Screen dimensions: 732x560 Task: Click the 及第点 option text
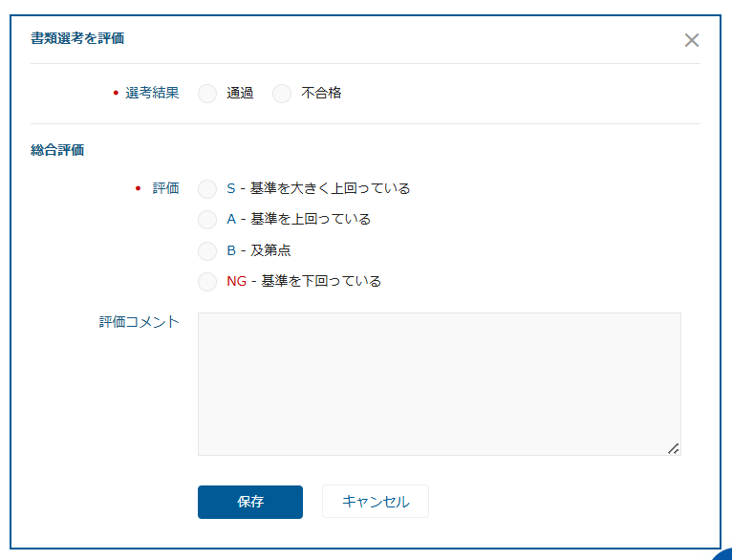pyautogui.click(x=270, y=250)
